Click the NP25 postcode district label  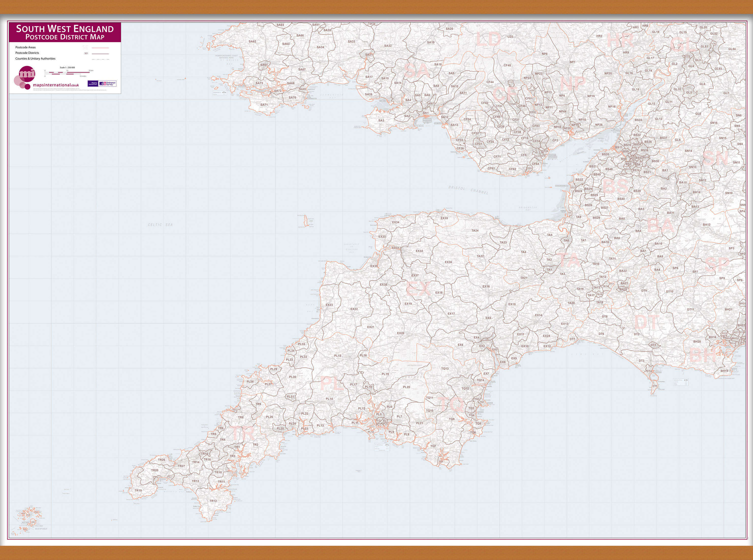point(608,73)
